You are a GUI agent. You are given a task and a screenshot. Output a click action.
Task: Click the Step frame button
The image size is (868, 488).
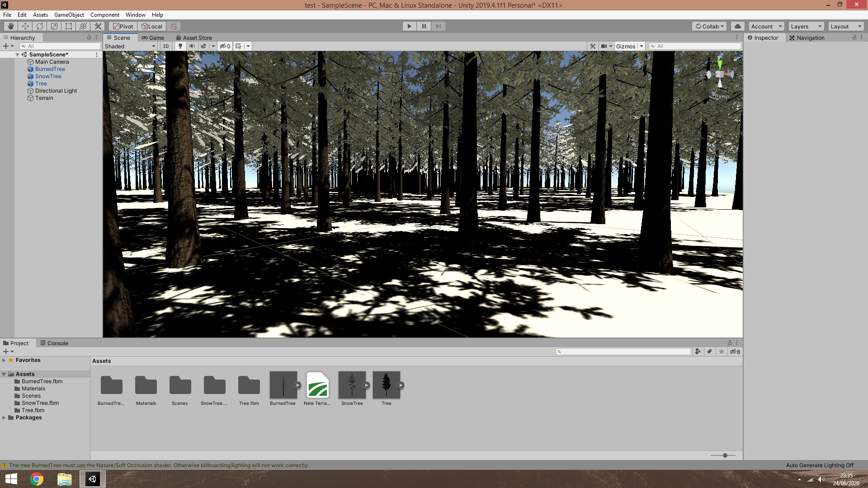[x=439, y=26]
